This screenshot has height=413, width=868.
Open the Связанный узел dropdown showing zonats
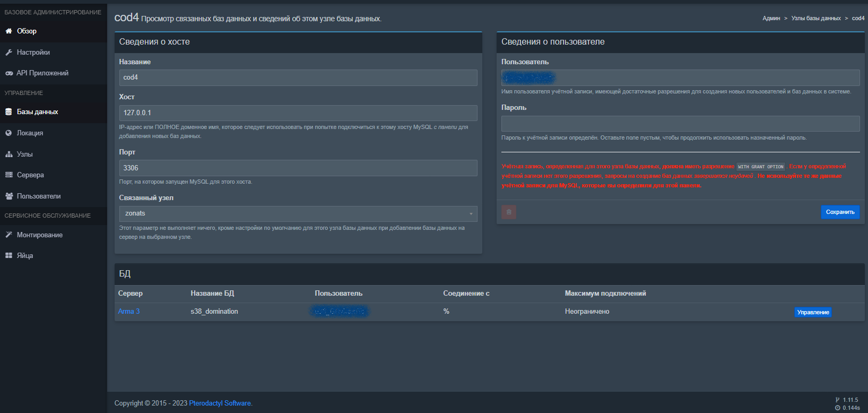click(x=298, y=214)
